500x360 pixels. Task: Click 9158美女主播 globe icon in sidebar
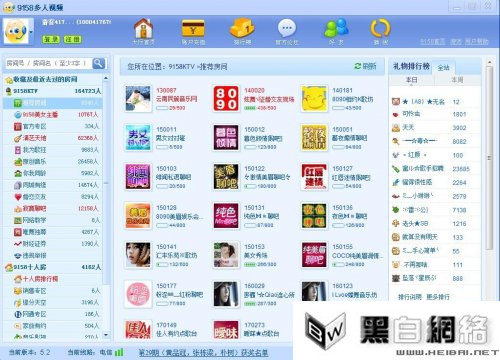18,115
